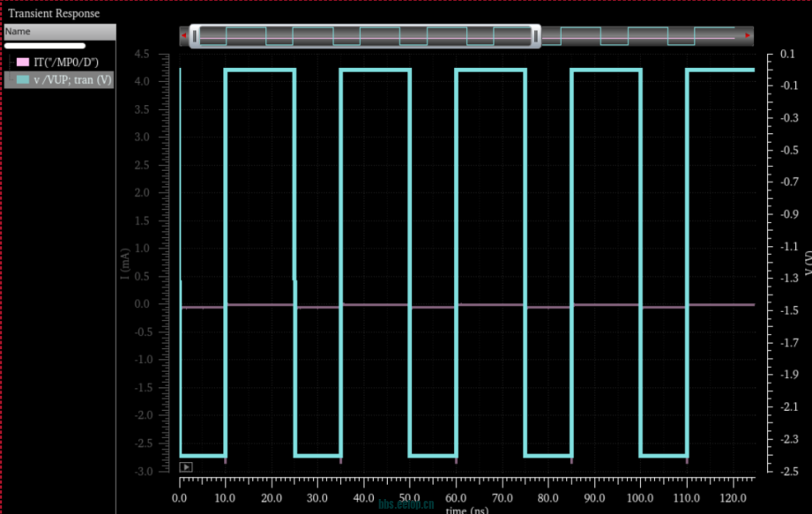Screen dimensions: 812x514
Task: Click the right grip handle of zoom window
Action: (534, 35)
